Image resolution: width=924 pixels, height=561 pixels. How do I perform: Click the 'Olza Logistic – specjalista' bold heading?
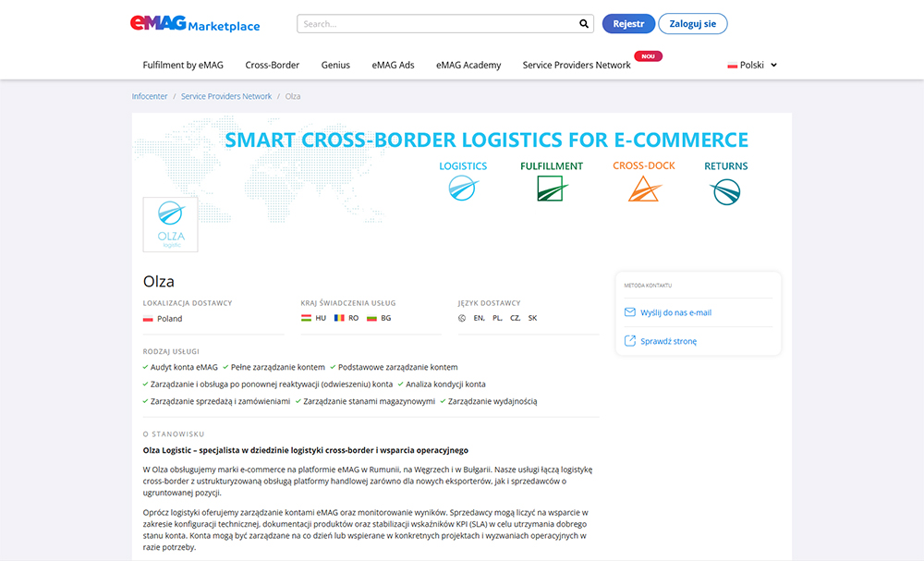point(305,450)
